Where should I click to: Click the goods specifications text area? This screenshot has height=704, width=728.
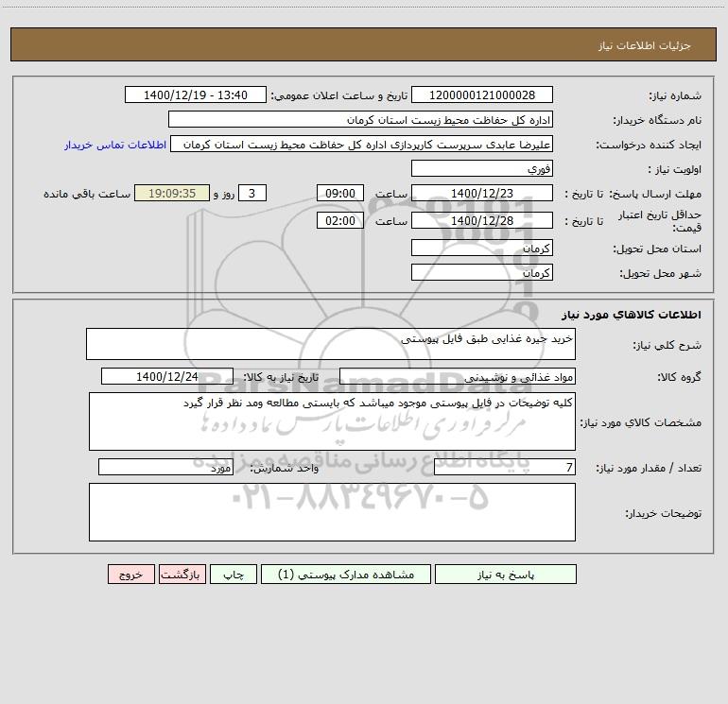pyautogui.click(x=332, y=421)
